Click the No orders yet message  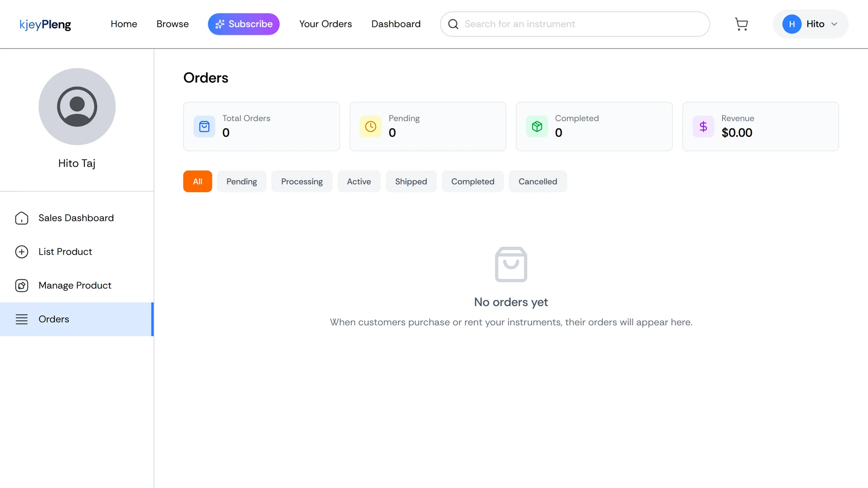(511, 302)
